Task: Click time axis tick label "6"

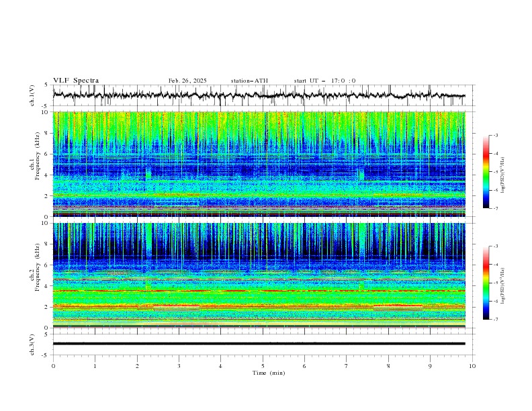Action: (304, 366)
